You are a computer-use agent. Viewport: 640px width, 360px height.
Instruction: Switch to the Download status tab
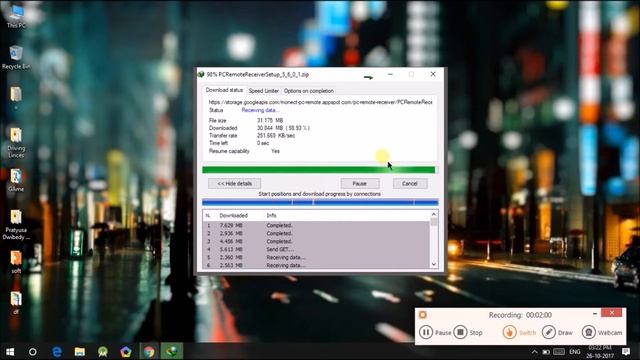click(224, 90)
